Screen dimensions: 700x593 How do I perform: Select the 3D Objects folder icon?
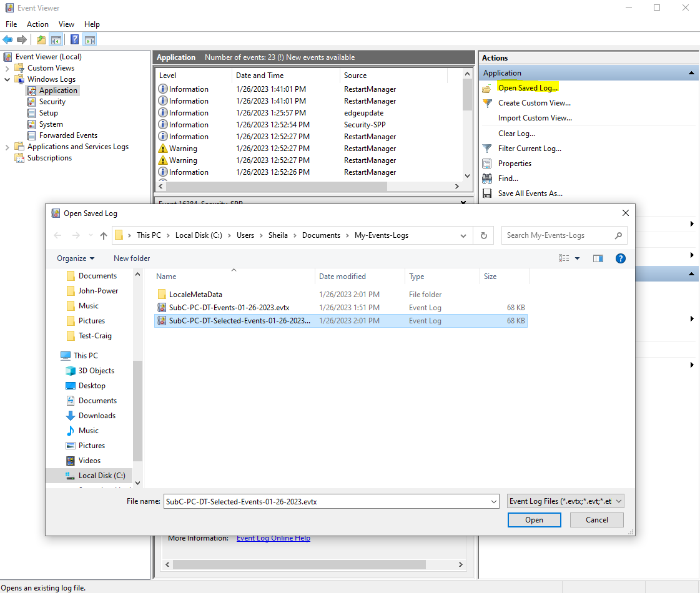[71, 371]
